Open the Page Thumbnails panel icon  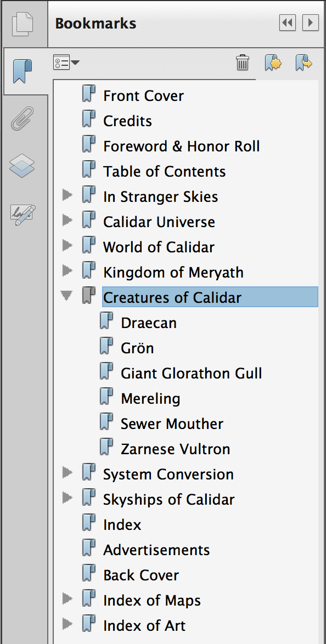click(x=22, y=24)
